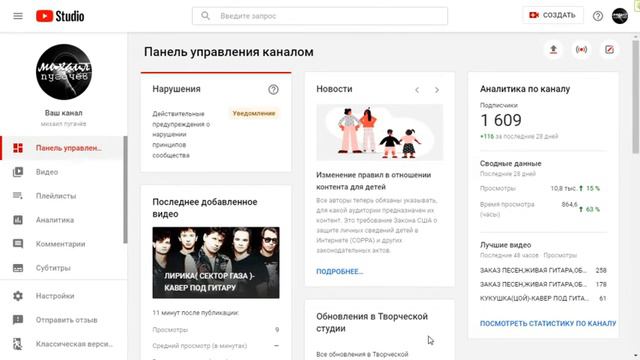This screenshot has height=360, width=640.
Task: Open the Видео section in sidebar
Action: [62, 172]
